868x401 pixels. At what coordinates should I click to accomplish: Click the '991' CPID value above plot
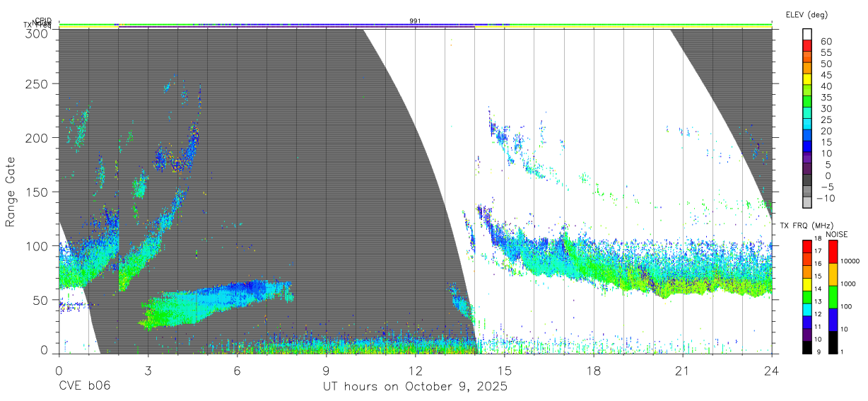tap(415, 21)
